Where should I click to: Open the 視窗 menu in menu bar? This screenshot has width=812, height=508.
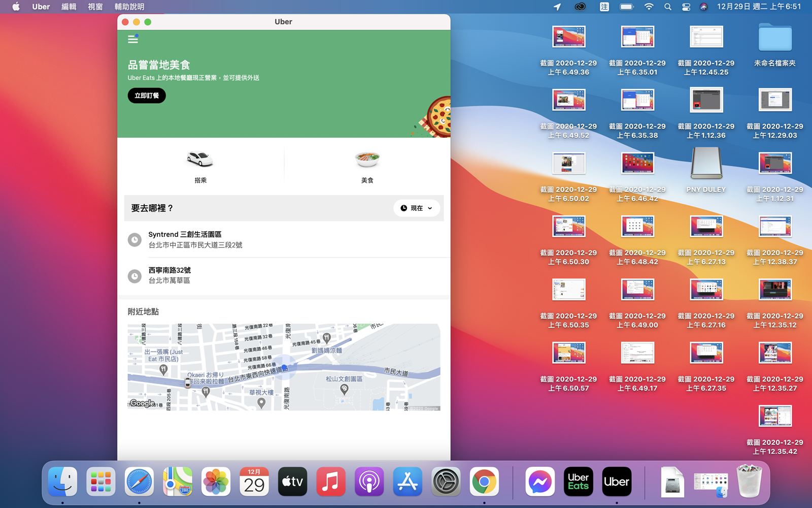[x=95, y=7]
